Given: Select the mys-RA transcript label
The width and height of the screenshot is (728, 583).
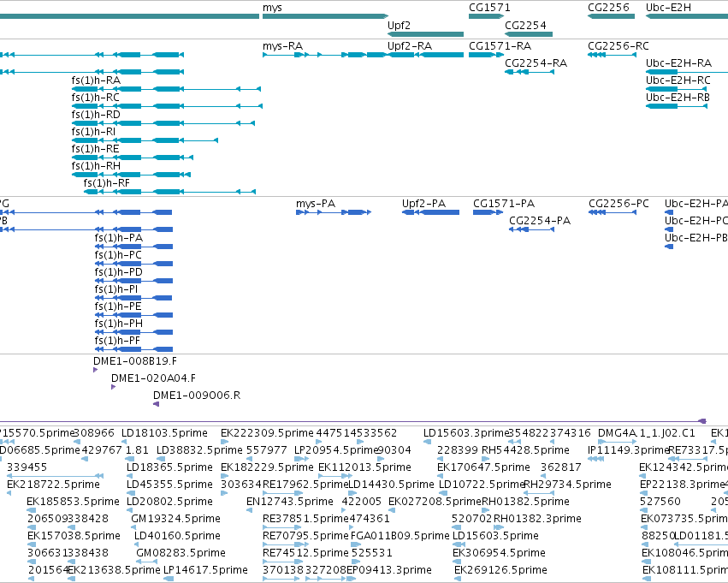Looking at the screenshot, I should pyautogui.click(x=283, y=46).
